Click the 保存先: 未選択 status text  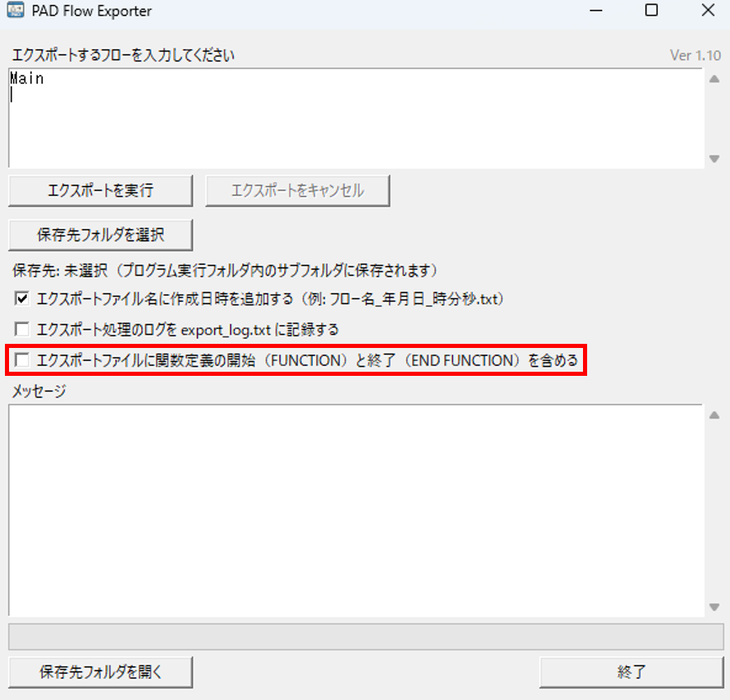tap(225, 270)
